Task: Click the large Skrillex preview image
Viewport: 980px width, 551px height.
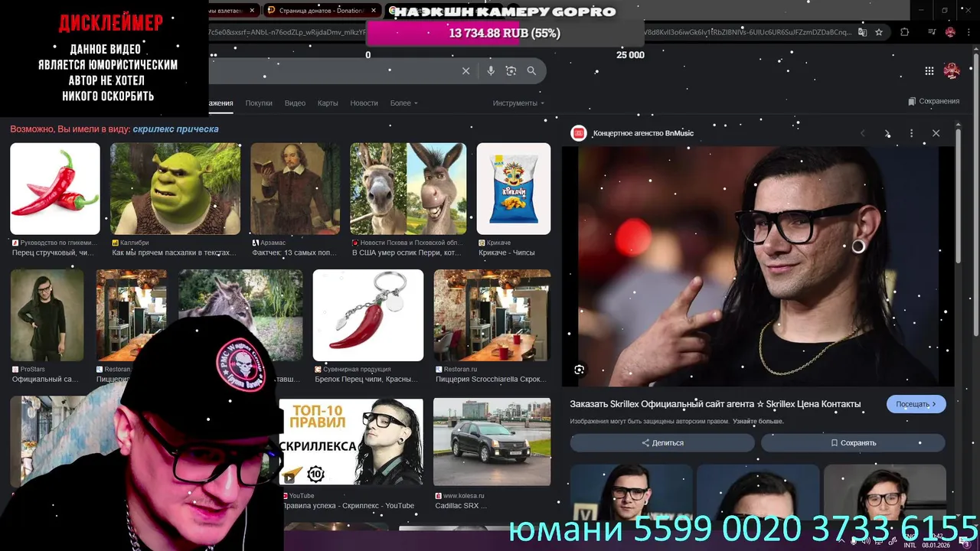Action: [758, 266]
